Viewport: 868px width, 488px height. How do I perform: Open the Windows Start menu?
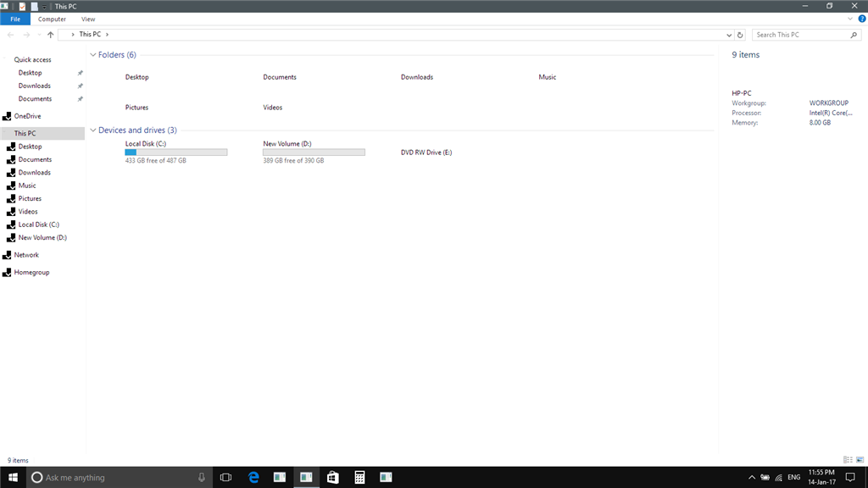click(13, 477)
